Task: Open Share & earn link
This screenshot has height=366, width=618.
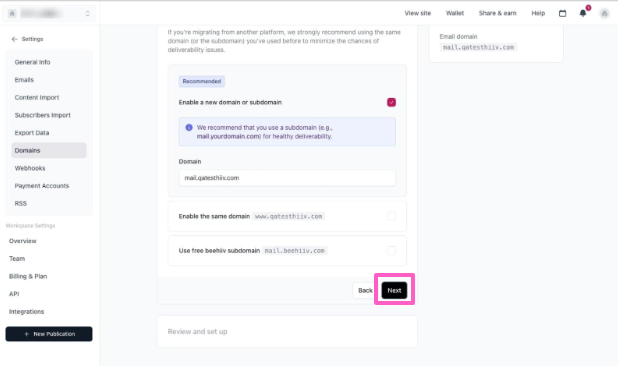Action: (497, 13)
